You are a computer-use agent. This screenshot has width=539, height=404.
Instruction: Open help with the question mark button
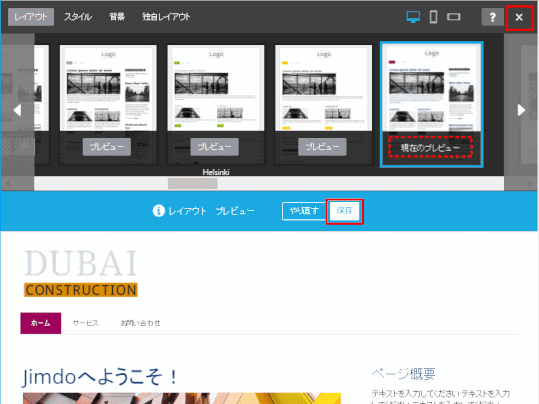[x=492, y=17]
